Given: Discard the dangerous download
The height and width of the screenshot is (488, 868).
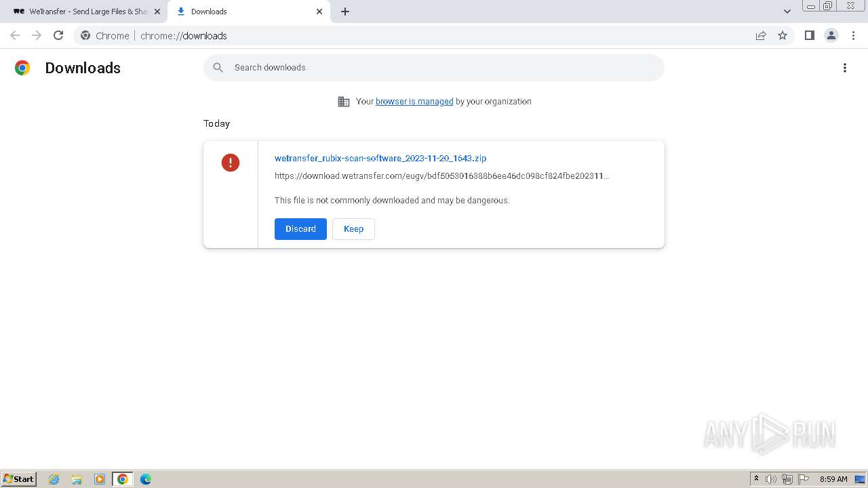Looking at the screenshot, I should click(300, 229).
